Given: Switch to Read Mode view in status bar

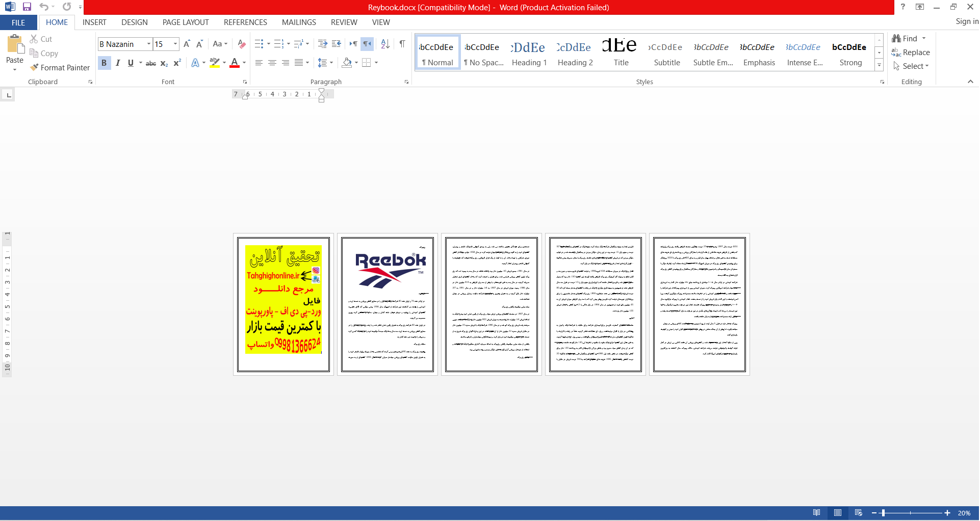Looking at the screenshot, I should [817, 513].
